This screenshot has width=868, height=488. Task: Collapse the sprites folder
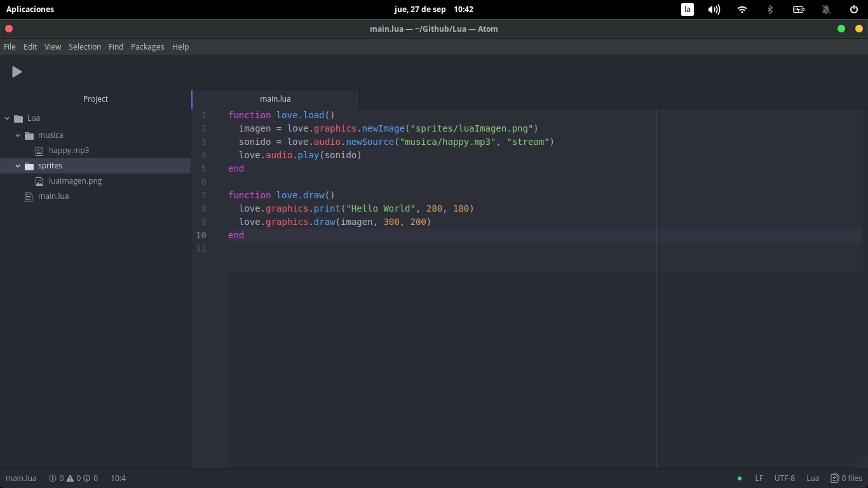point(17,165)
